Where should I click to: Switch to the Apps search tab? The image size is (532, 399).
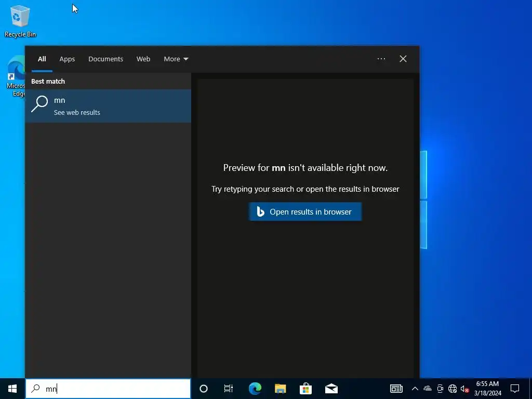(67, 59)
